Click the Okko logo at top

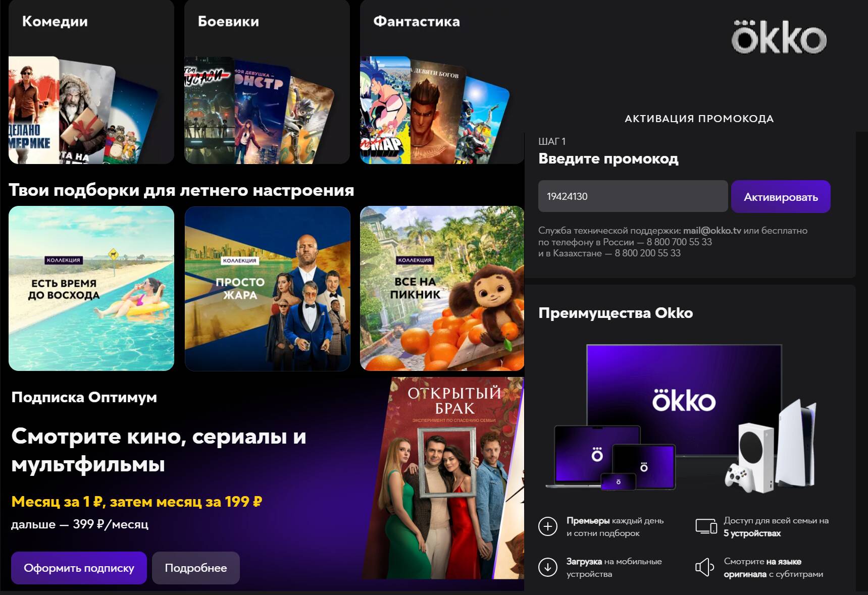pos(779,38)
